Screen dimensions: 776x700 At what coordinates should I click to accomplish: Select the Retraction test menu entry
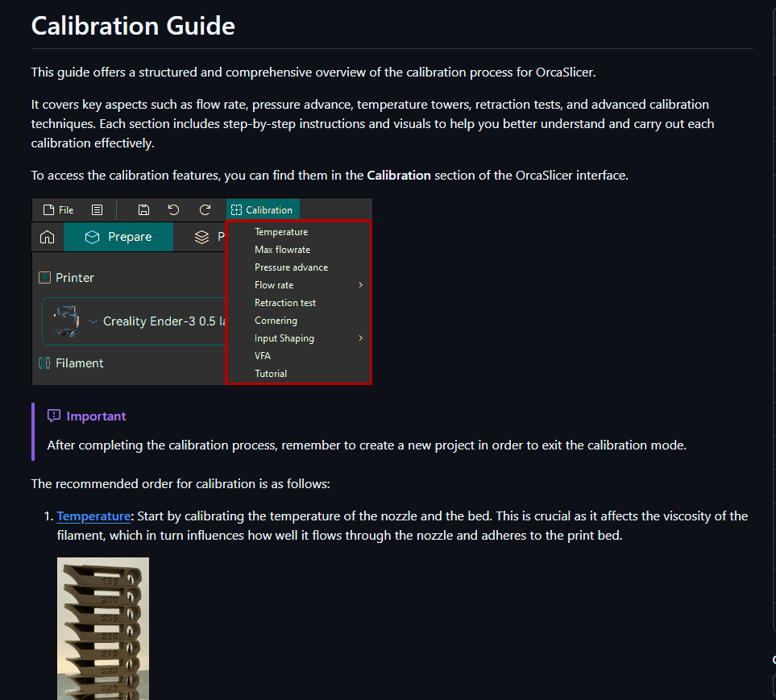pyautogui.click(x=285, y=303)
